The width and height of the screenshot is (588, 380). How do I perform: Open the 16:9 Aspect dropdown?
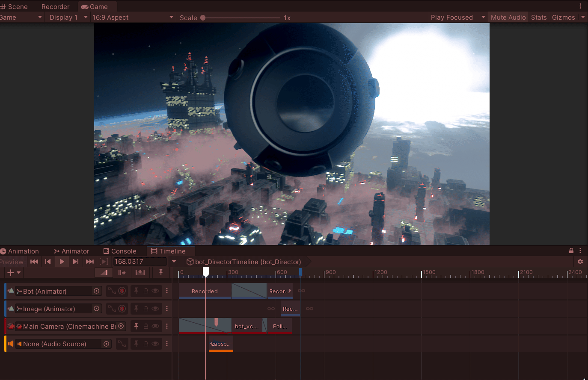(133, 18)
